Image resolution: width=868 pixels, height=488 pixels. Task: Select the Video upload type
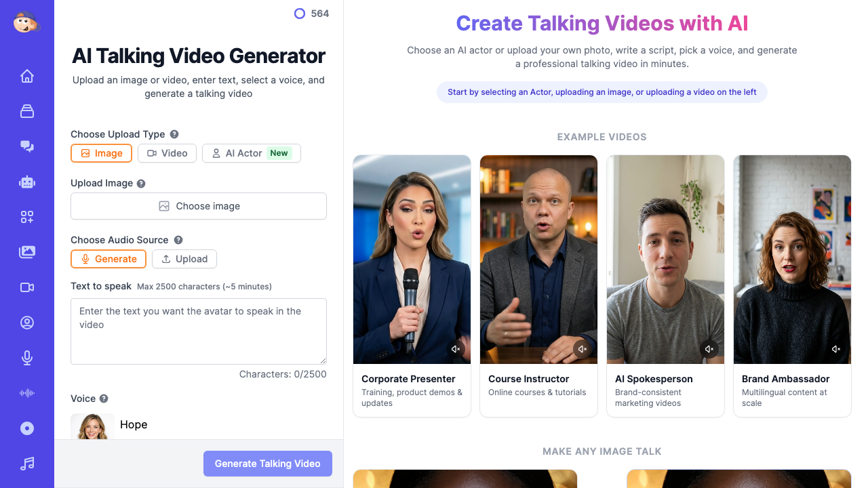click(x=167, y=153)
